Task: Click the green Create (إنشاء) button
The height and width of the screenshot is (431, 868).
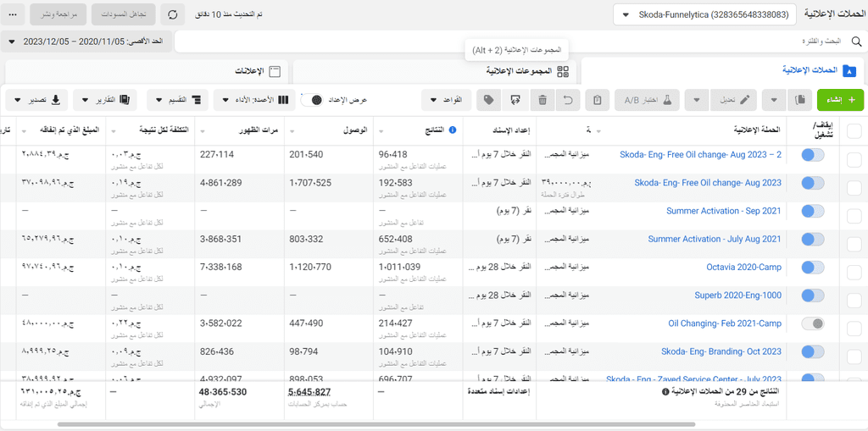Action: coord(840,100)
